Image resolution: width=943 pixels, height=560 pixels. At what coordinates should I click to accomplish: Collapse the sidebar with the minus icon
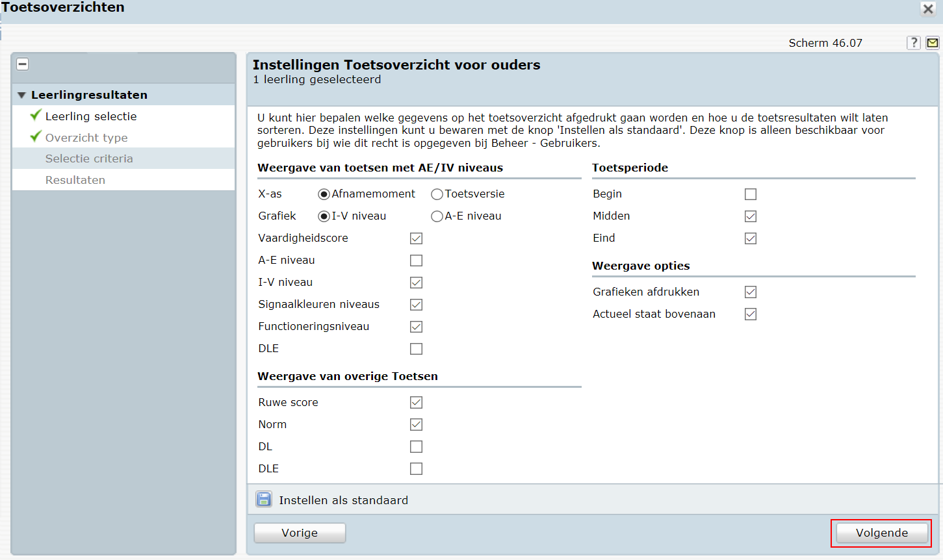23,64
